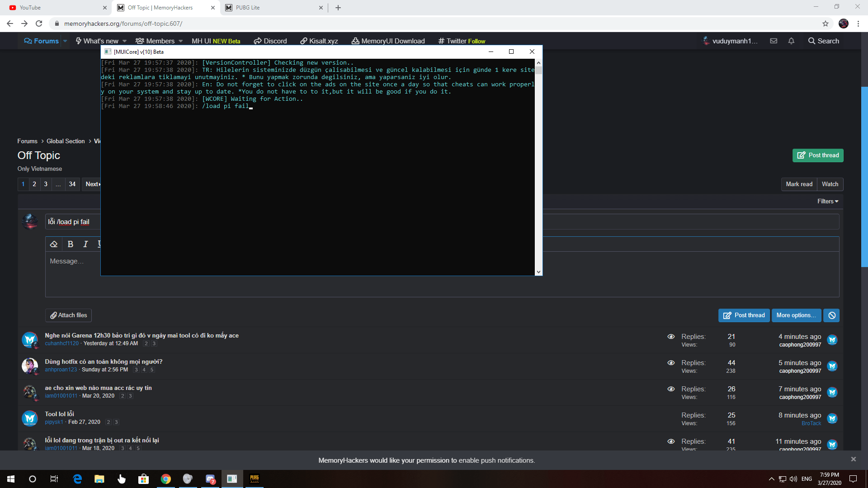Toggle bold formatting in editor

point(71,244)
